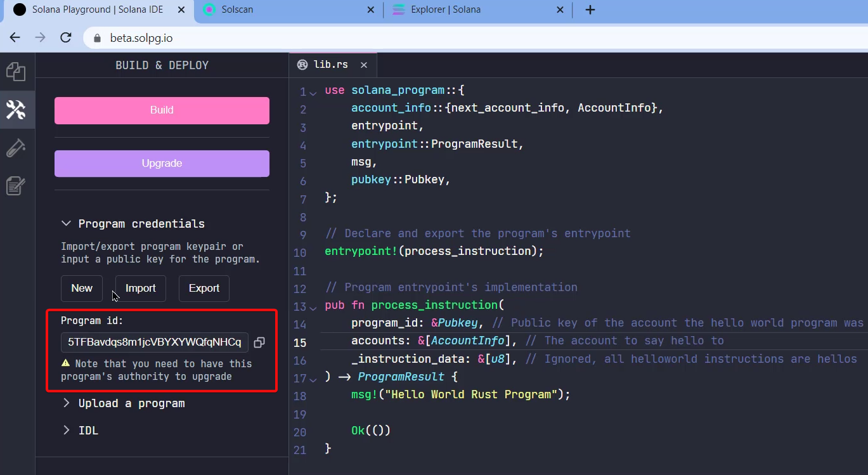Click the pub fn process_instruction( line
Image resolution: width=868 pixels, height=475 pixels.
pos(414,305)
